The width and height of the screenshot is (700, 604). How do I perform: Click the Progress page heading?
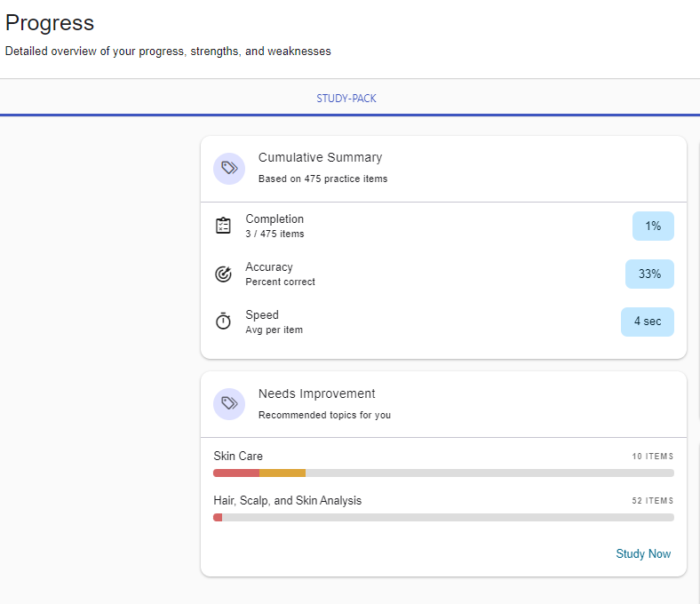[x=50, y=23]
